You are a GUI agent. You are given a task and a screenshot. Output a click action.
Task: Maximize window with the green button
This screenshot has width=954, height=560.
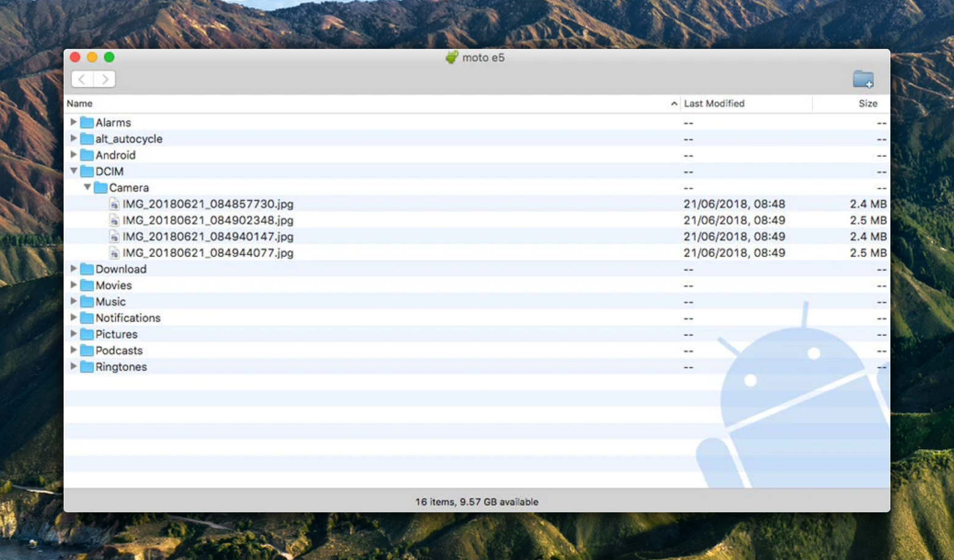coord(109,57)
